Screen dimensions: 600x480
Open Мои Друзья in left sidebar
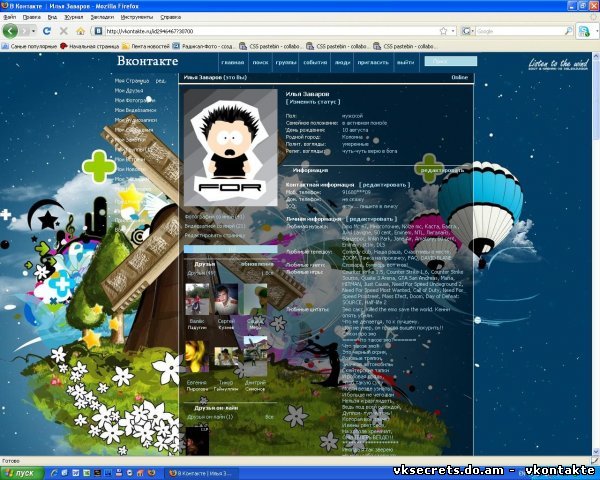129,91
